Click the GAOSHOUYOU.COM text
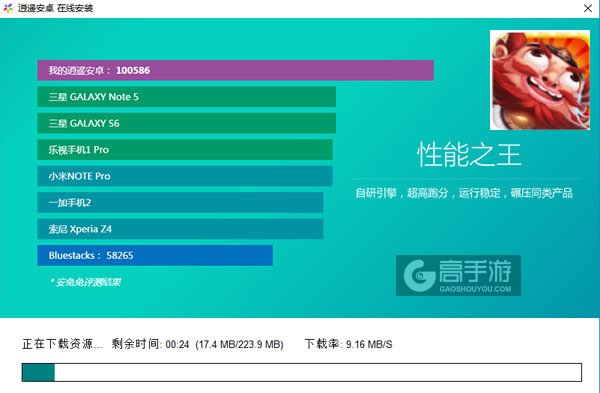This screenshot has height=393, width=600. pos(475,289)
